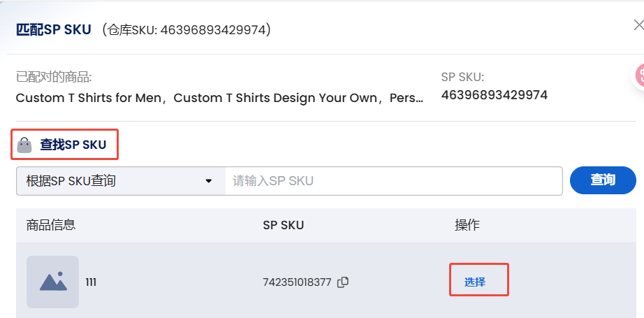Image resolution: width=644 pixels, height=318 pixels.
Task: Click the product name 111
Action: click(x=91, y=282)
